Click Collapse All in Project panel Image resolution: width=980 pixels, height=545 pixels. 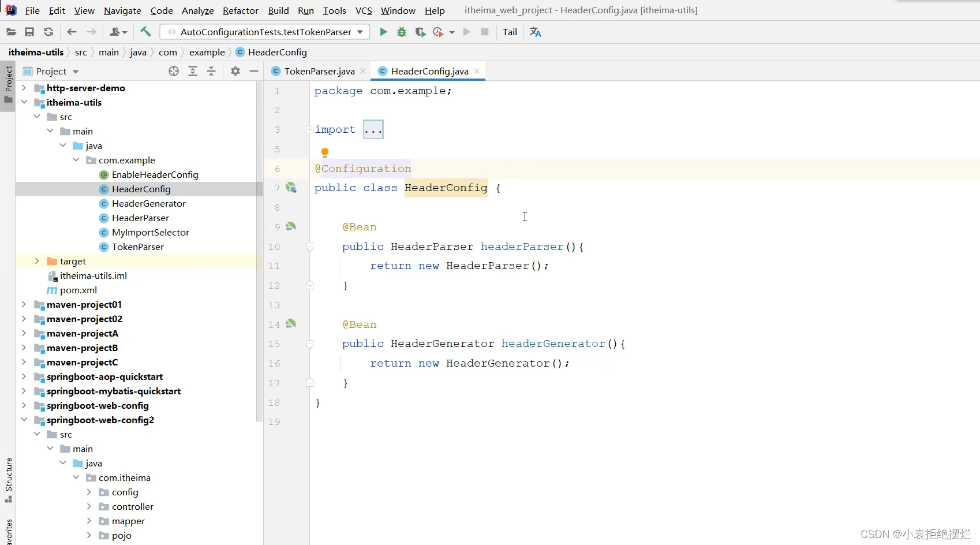211,71
